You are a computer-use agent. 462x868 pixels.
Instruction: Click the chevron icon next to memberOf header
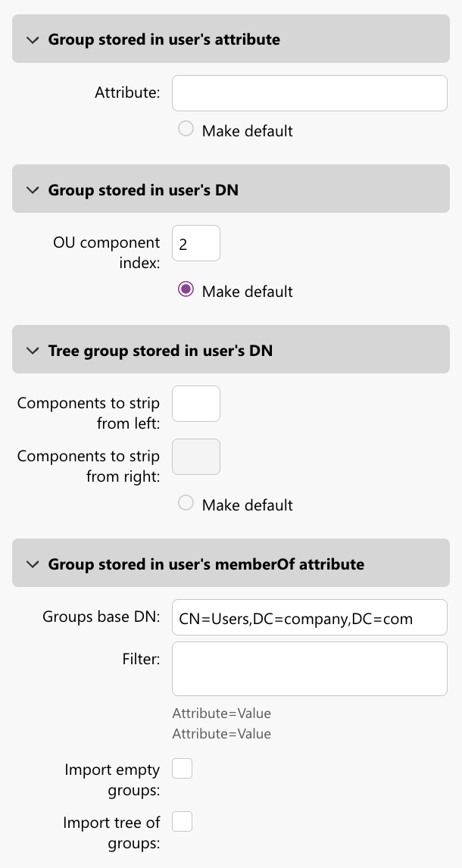pos(32,564)
